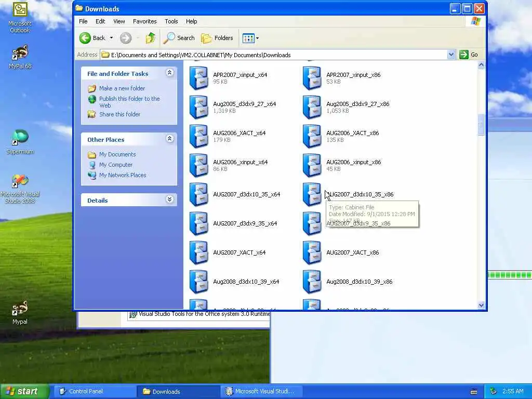Image resolution: width=532 pixels, height=399 pixels.
Task: Select AUG2007_d3dx9_35_x86 cabinet icon
Action: tap(312, 223)
